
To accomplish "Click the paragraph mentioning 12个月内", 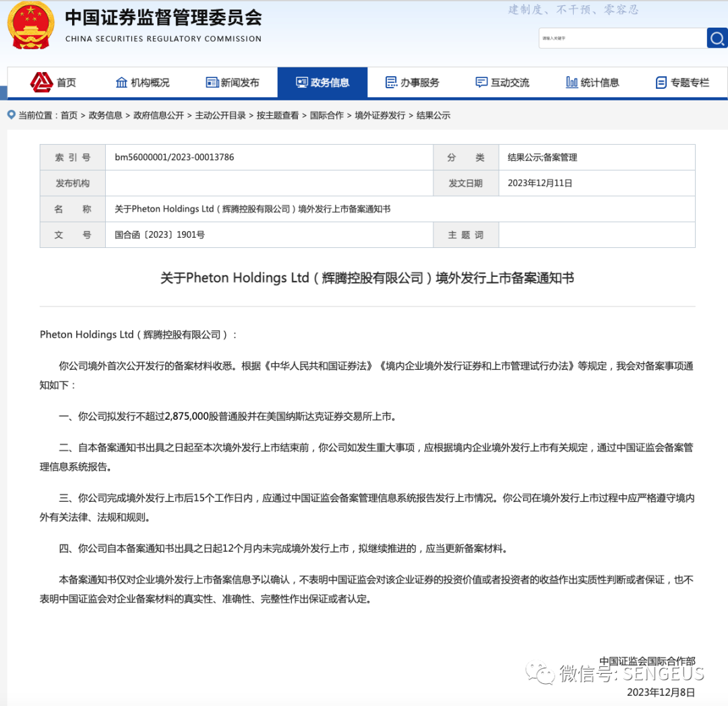I will pyautogui.click(x=284, y=548).
